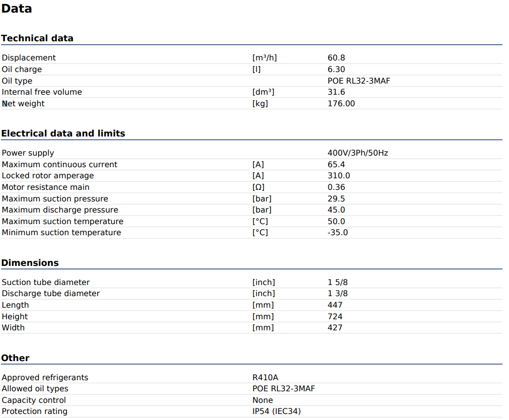The height and width of the screenshot is (420, 509).
Task: Click the Minimum suction temperature value -35.0
Action: (x=337, y=233)
